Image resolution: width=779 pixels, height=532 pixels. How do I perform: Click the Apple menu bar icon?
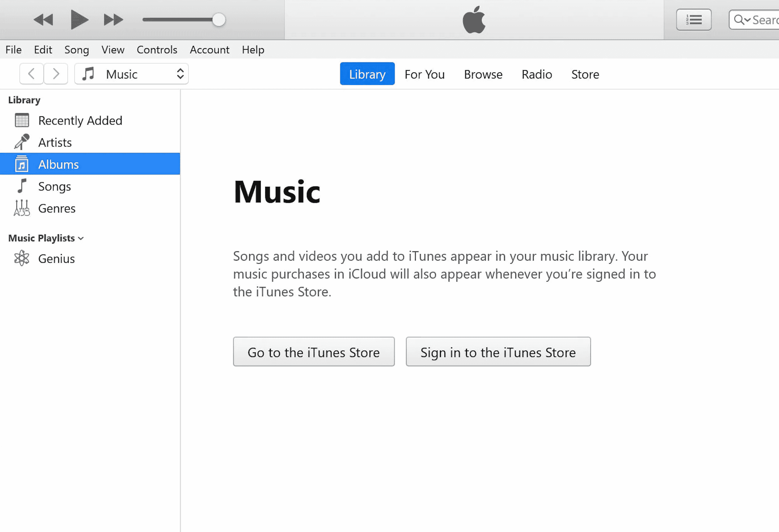tap(473, 19)
